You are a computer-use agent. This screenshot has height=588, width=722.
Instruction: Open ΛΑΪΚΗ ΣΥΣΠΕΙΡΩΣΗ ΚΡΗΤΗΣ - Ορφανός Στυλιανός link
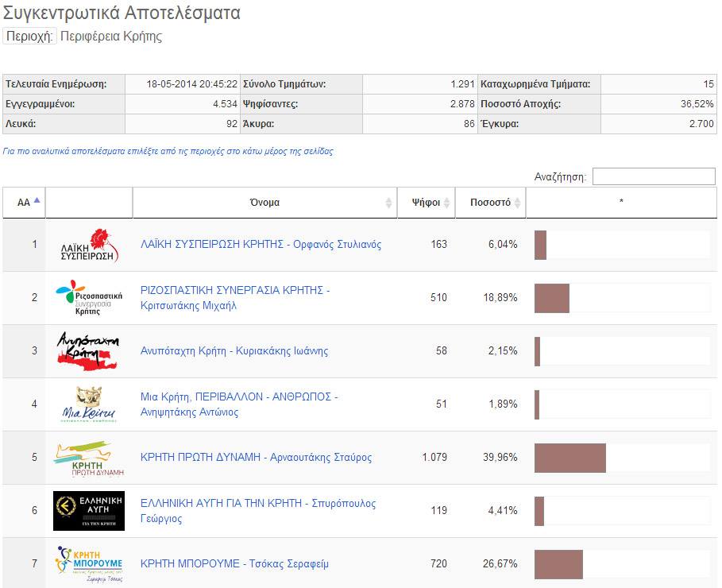coord(261,245)
